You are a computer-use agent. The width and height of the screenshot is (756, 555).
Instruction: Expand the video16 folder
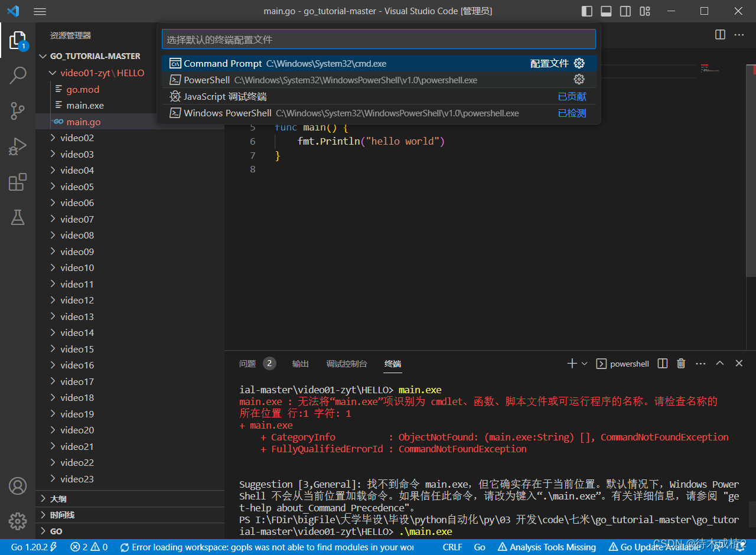[x=130, y=365]
